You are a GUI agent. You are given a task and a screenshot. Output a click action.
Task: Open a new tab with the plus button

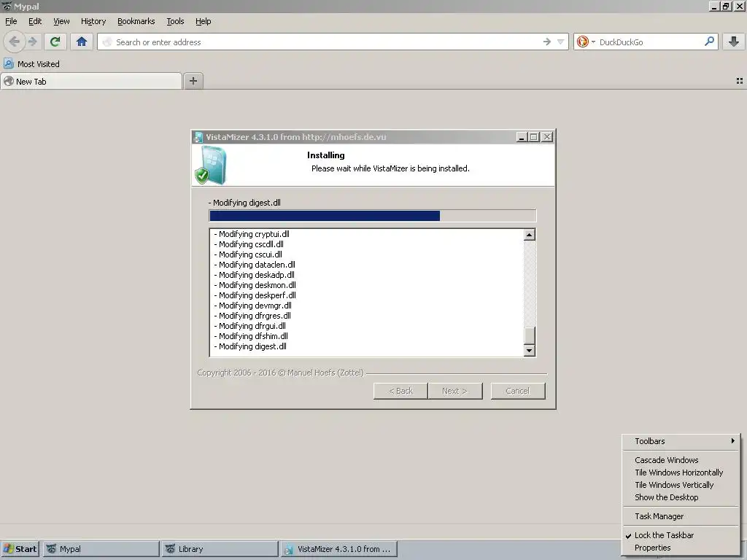193,81
